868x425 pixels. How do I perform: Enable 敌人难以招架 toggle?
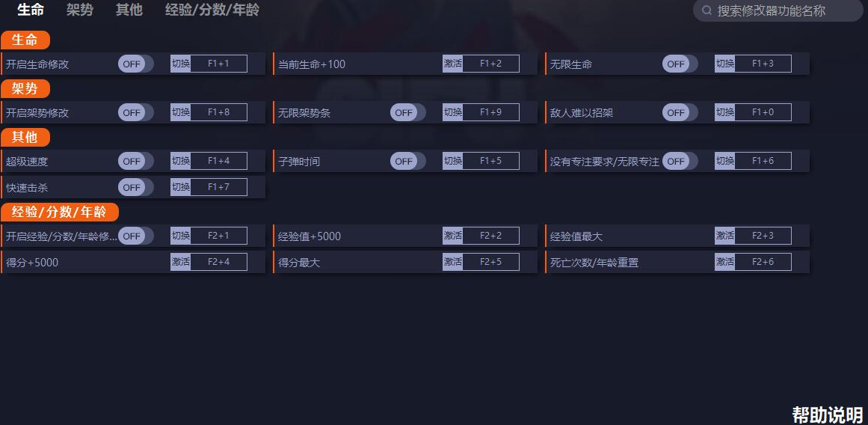(680, 113)
